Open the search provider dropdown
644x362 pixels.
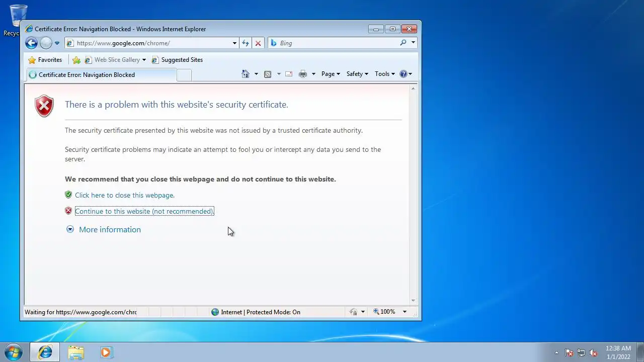[x=413, y=43]
